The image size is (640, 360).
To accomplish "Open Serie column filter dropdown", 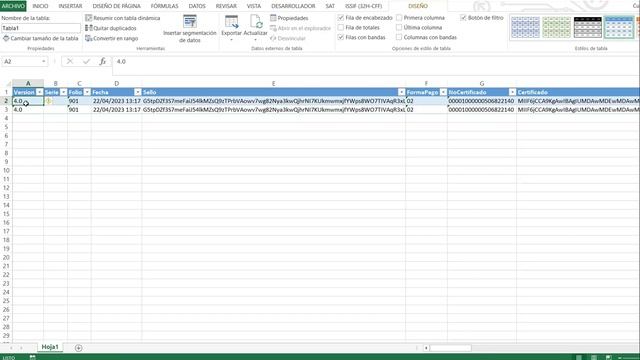I will [63, 92].
